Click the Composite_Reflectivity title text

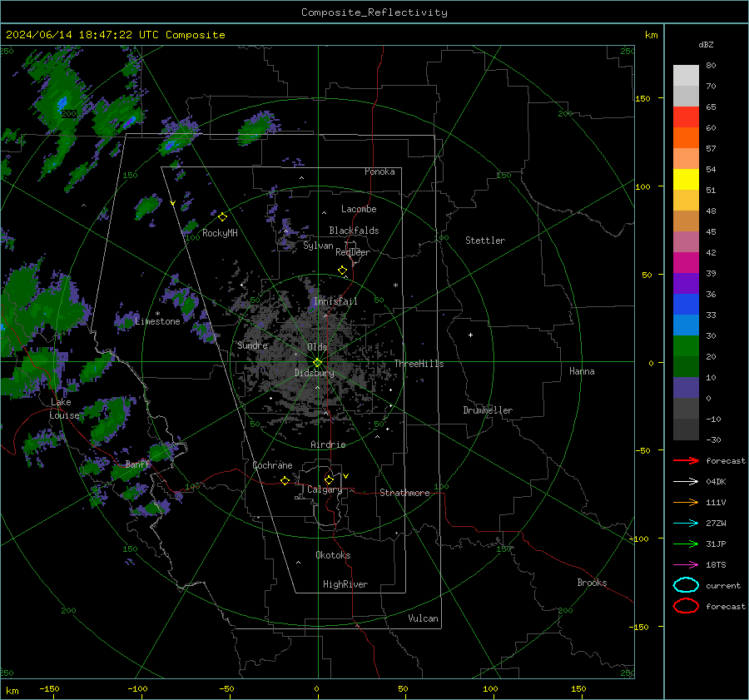374,12
